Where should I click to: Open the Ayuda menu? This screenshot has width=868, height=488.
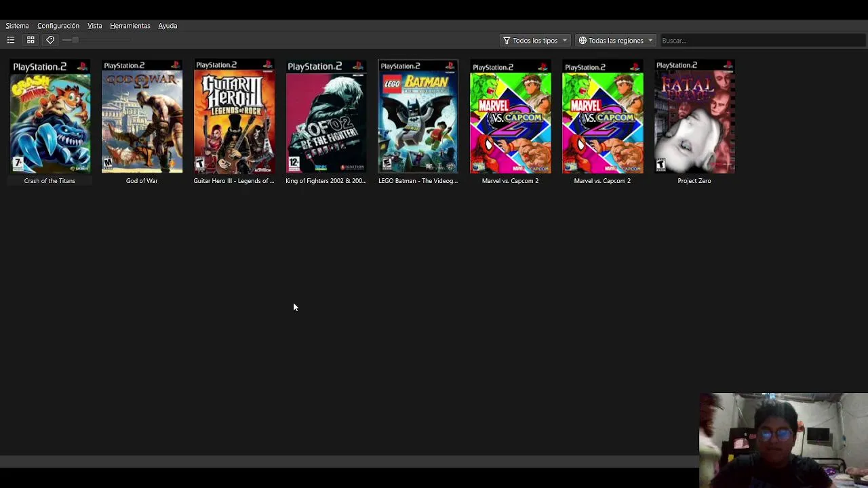pyautogui.click(x=167, y=26)
